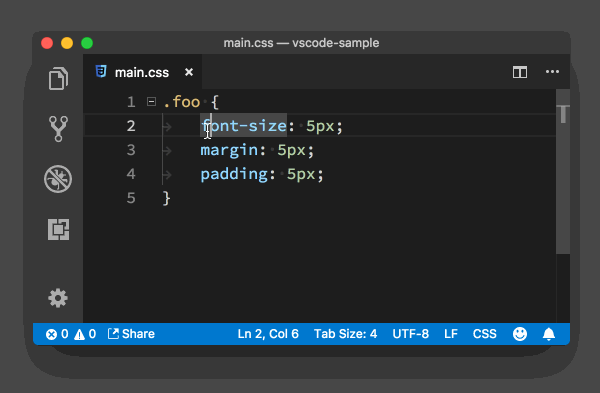Close the main.css tab
Viewport: 600px width, 393px height.
pyautogui.click(x=189, y=72)
